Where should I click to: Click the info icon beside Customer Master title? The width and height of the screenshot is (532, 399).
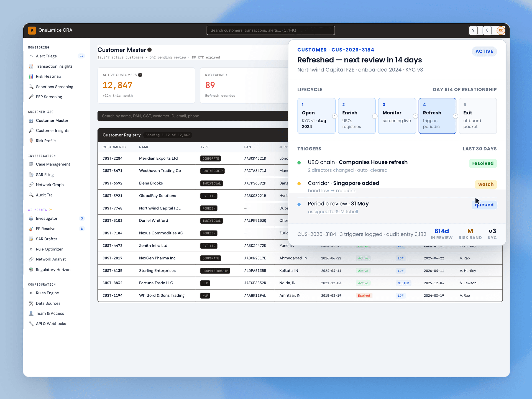tap(150, 50)
